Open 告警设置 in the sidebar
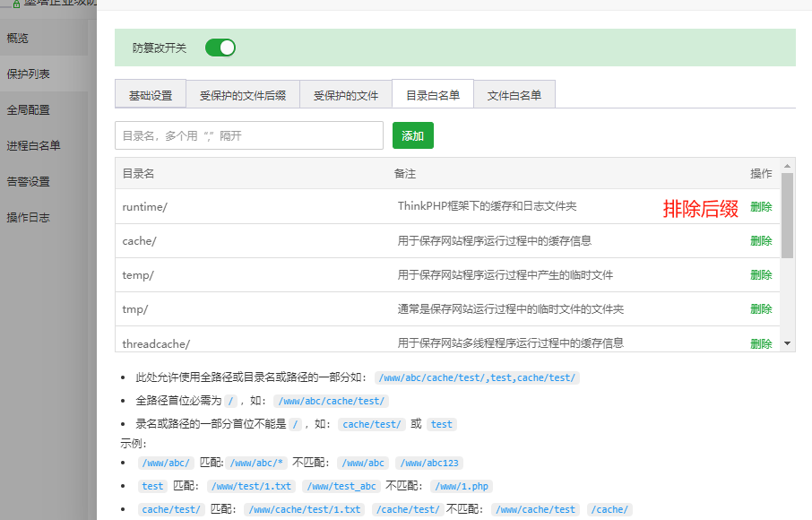The image size is (812, 520). coord(44,181)
